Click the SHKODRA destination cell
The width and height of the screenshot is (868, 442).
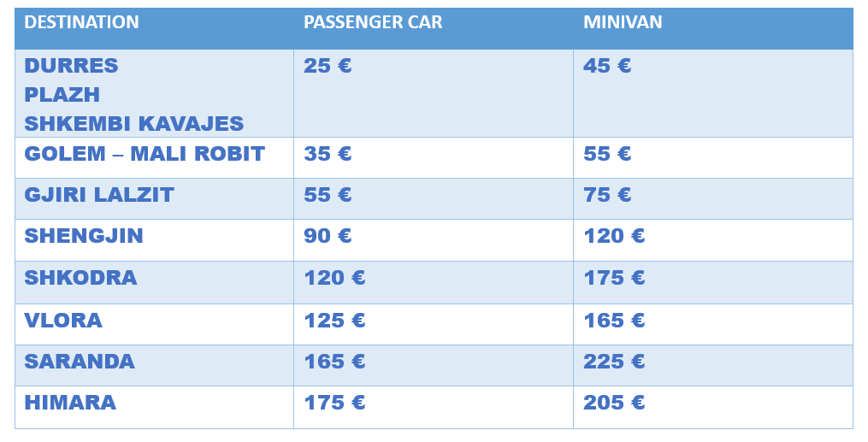[80, 278]
